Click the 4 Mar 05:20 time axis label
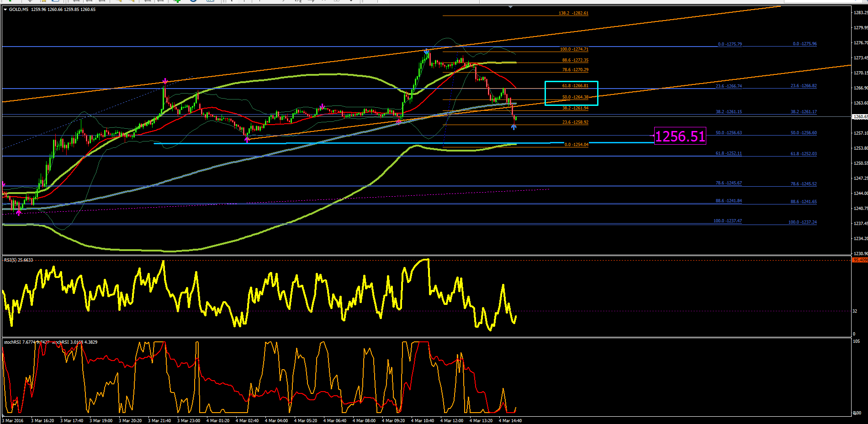868x424 pixels. 306,421
